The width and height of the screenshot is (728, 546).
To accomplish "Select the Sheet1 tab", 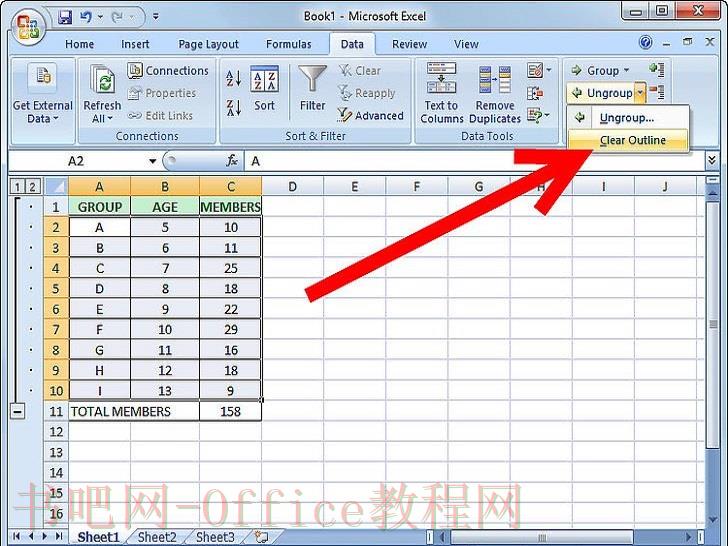I will tap(98, 537).
